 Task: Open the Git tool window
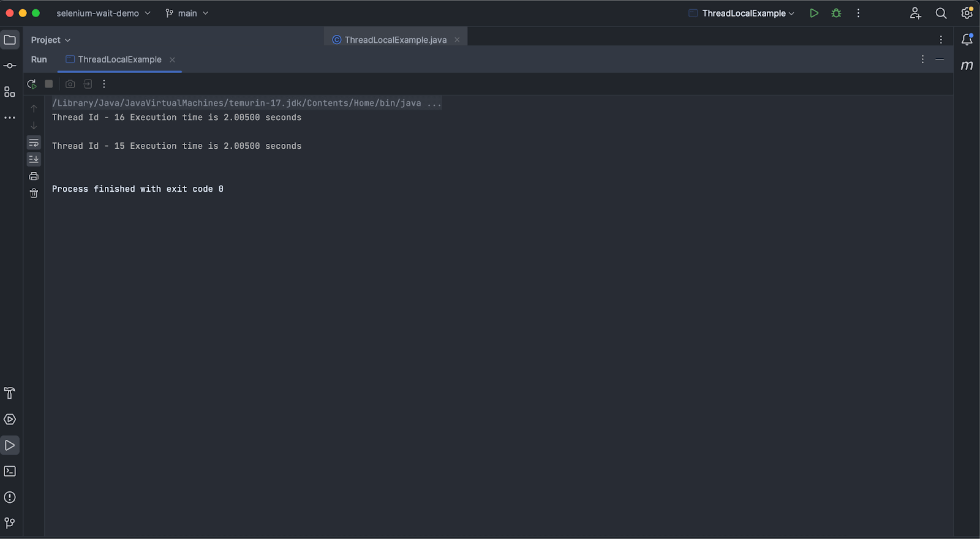coord(10,523)
